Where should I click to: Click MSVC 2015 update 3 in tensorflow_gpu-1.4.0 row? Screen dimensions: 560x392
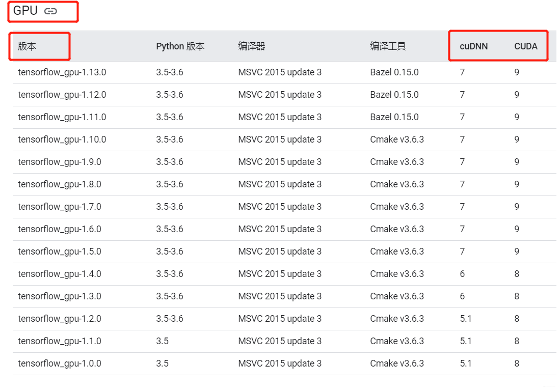[x=280, y=274]
